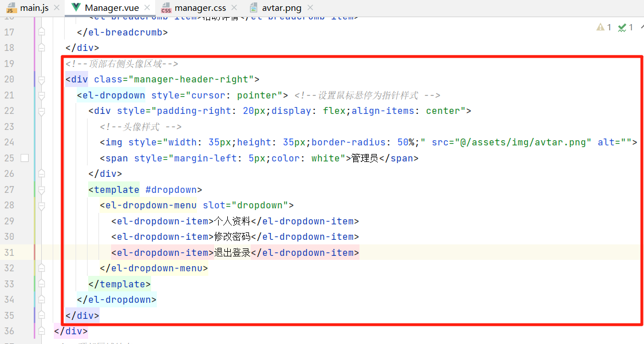This screenshot has width=644, height=344.
Task: Collapse the code fold at line 18
Action: coord(41,48)
